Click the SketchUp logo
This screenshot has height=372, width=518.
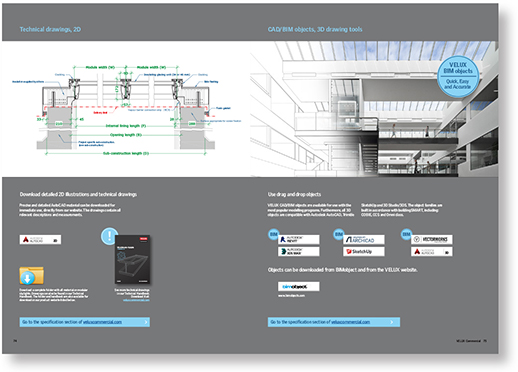pyautogui.click(x=364, y=251)
